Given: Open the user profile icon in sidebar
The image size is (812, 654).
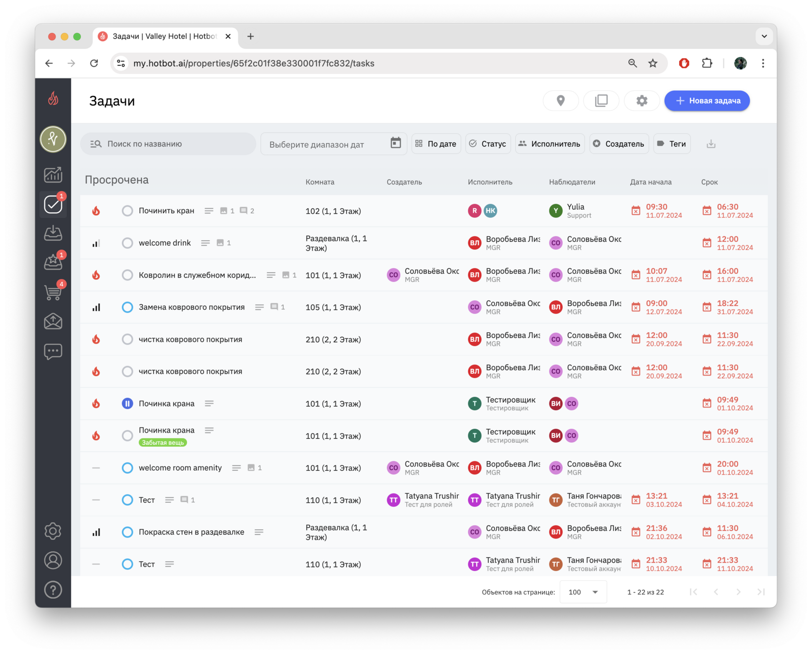Looking at the screenshot, I should [x=53, y=560].
